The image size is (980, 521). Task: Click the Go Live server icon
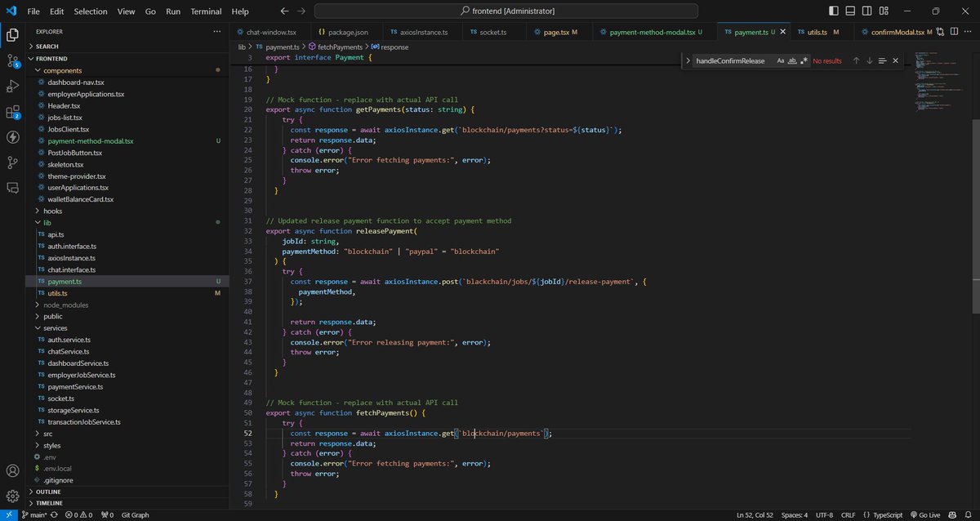(927, 514)
